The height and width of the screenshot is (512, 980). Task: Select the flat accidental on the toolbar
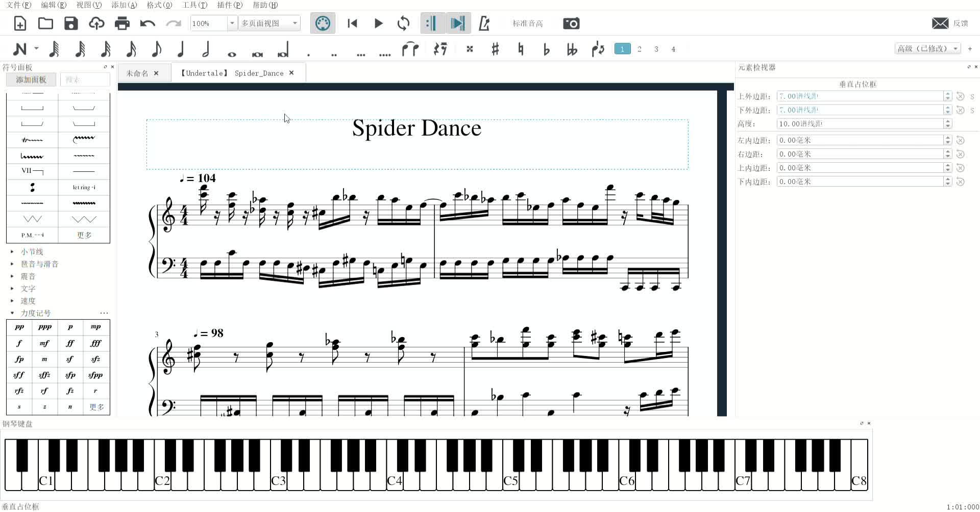point(546,48)
